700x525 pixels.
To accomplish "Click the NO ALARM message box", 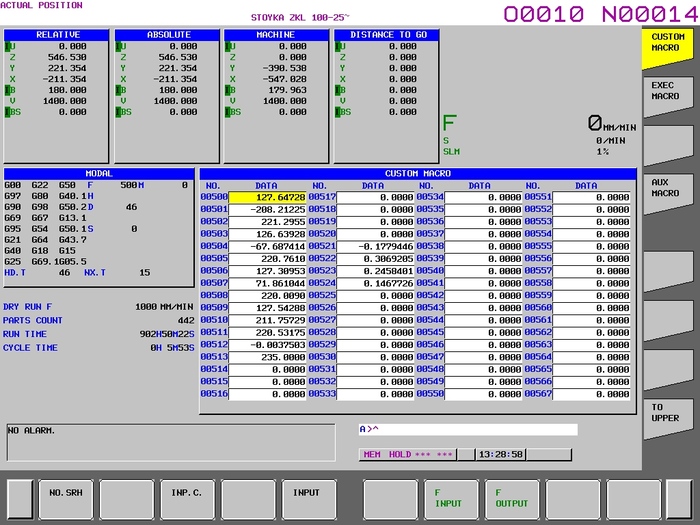I will (x=170, y=441).
